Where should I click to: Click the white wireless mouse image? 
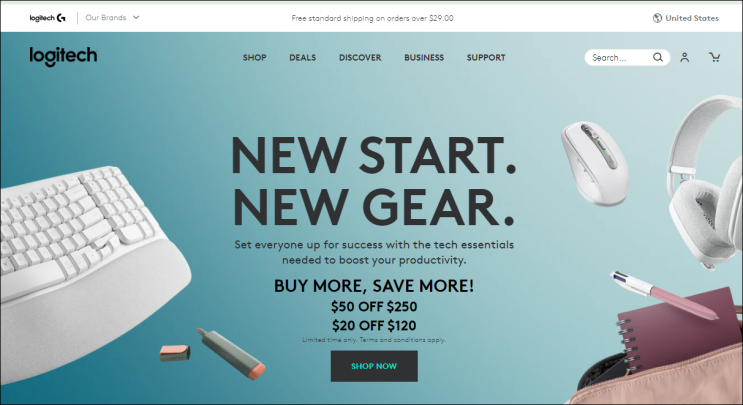click(595, 163)
